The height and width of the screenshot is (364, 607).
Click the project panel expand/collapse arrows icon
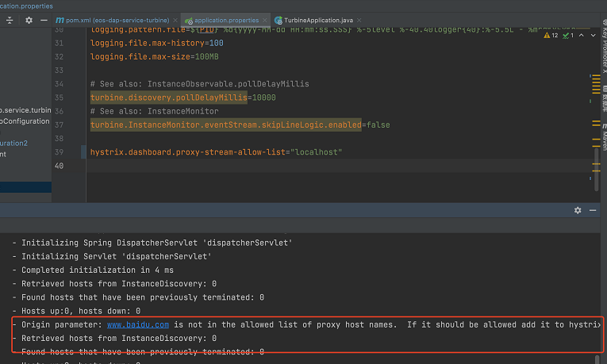click(11, 20)
